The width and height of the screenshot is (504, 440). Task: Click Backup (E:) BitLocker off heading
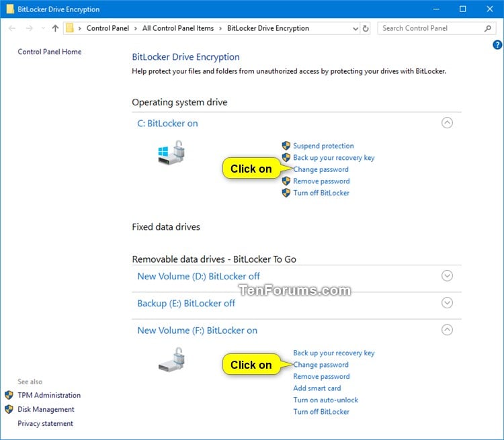click(186, 304)
